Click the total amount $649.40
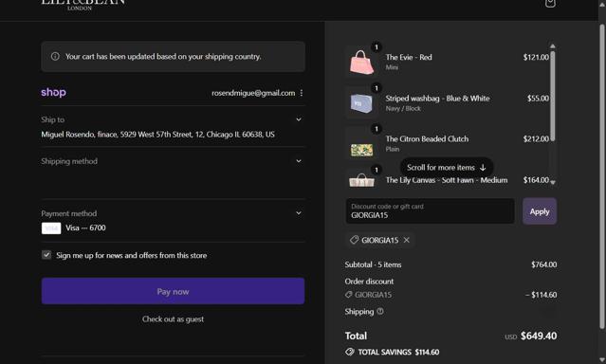The width and height of the screenshot is (606, 364). pos(539,336)
